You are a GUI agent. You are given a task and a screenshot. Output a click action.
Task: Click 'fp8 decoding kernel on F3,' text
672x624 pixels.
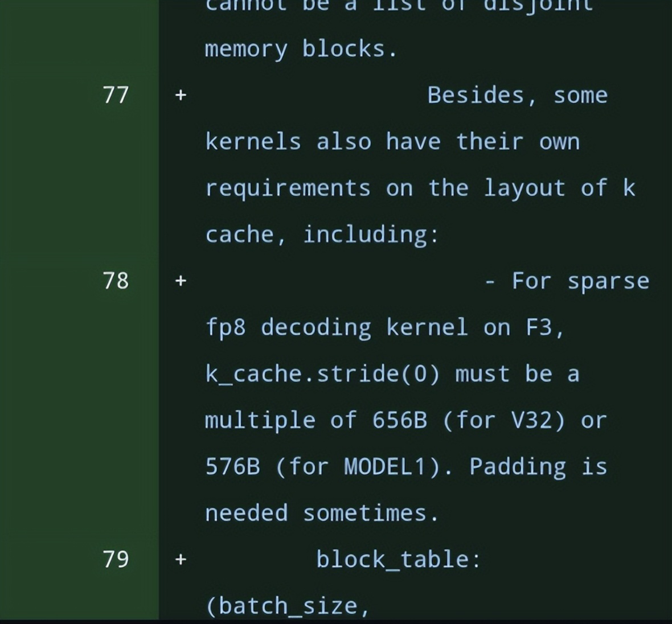pos(384,327)
